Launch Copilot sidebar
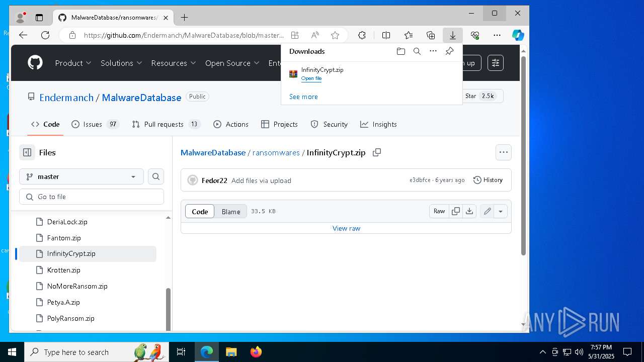The height and width of the screenshot is (362, 644). point(518,35)
